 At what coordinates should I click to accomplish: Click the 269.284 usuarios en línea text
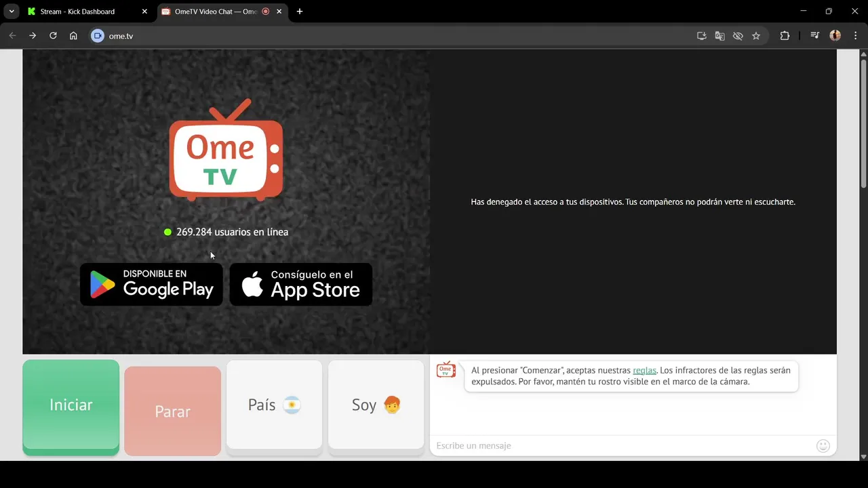pos(232,232)
